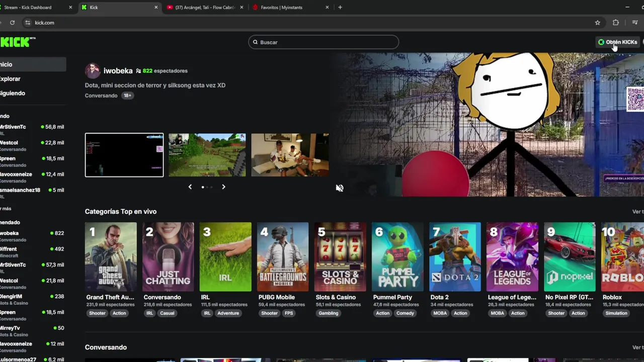644x362 pixels.
Task: Open Dota 2 category card
Action: click(x=455, y=257)
